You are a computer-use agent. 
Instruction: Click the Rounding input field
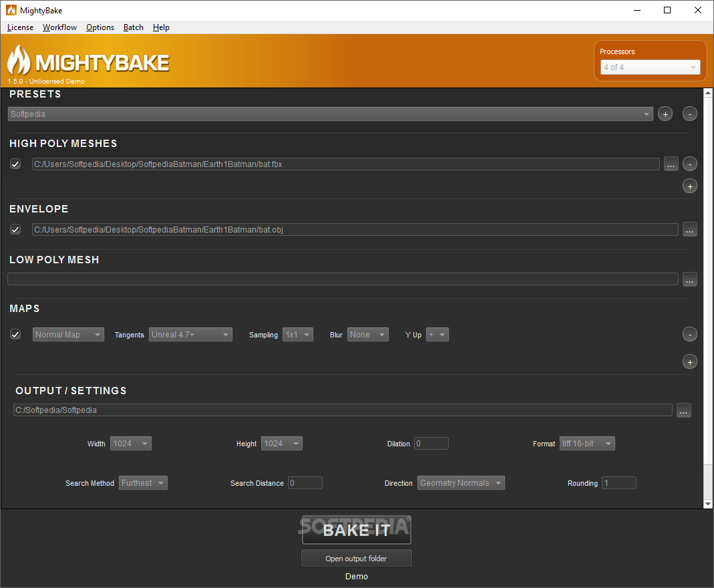click(x=619, y=483)
